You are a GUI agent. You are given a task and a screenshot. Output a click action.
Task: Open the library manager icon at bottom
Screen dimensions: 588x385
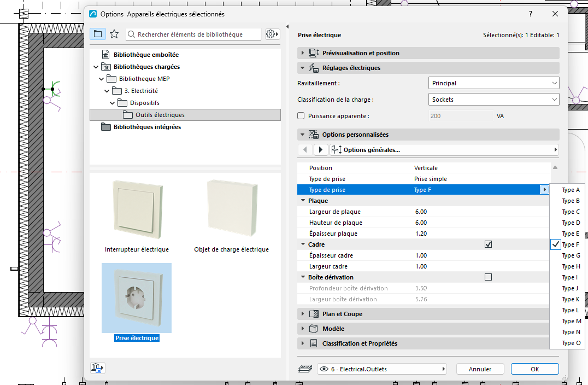tap(97, 367)
